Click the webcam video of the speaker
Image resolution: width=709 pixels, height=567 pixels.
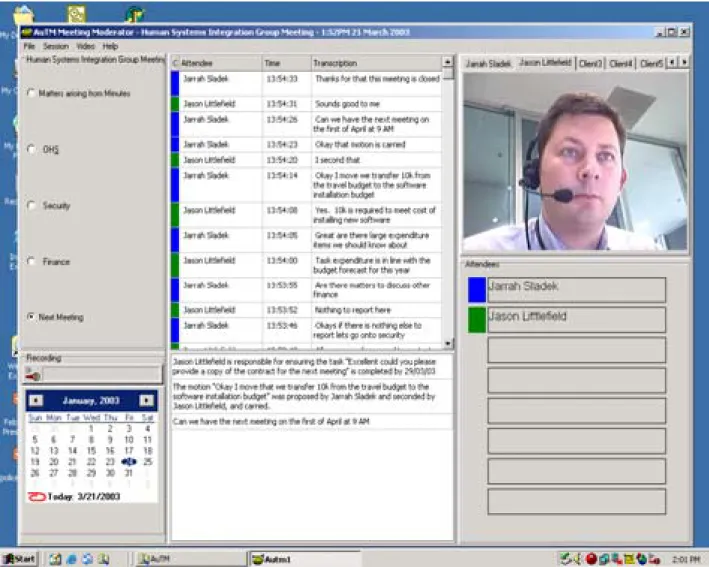pos(575,162)
